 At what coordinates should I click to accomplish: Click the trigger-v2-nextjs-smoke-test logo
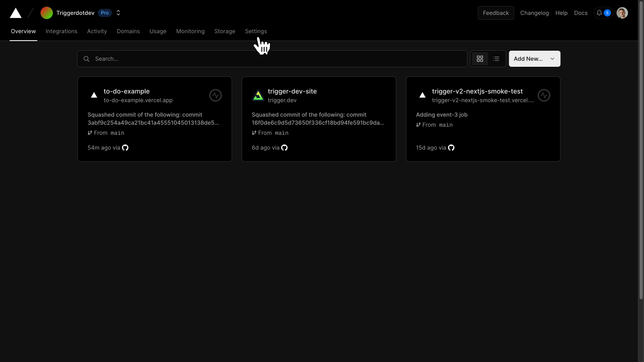(423, 95)
